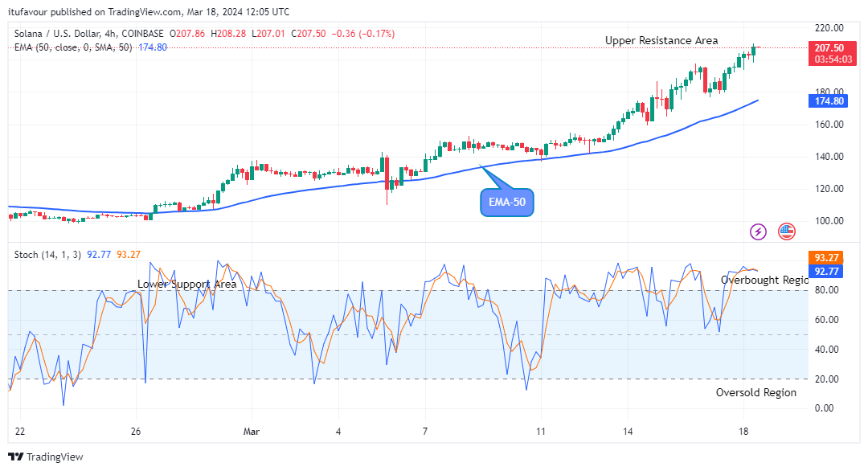Click the 0.00 stochastic axis label
Screen dimensions: 868x471
825,408
